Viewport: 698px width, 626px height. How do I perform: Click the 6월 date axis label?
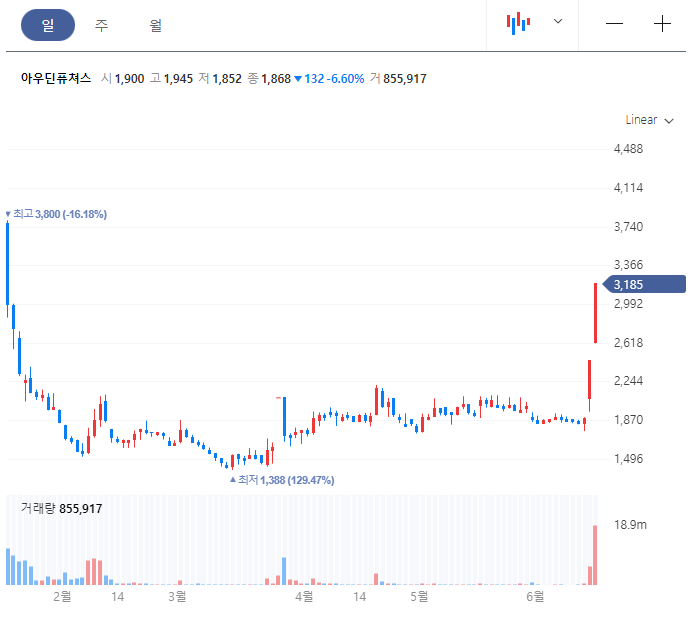pos(535,596)
